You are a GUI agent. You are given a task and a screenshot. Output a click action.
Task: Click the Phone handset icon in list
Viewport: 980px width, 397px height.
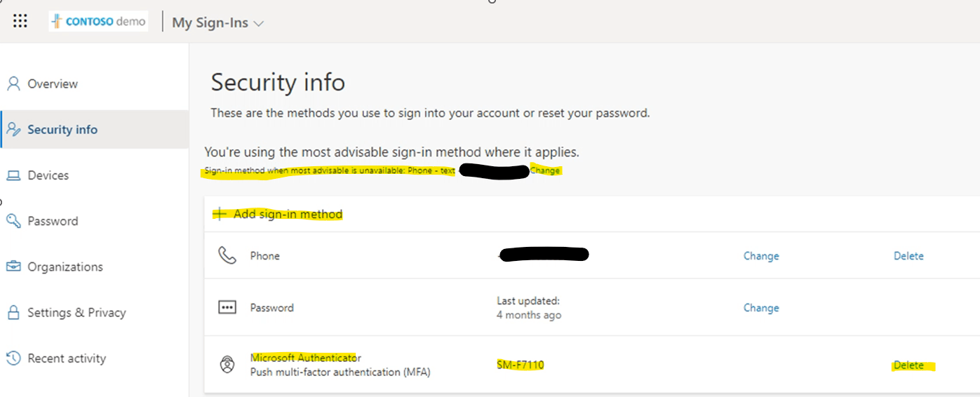pyautogui.click(x=227, y=256)
